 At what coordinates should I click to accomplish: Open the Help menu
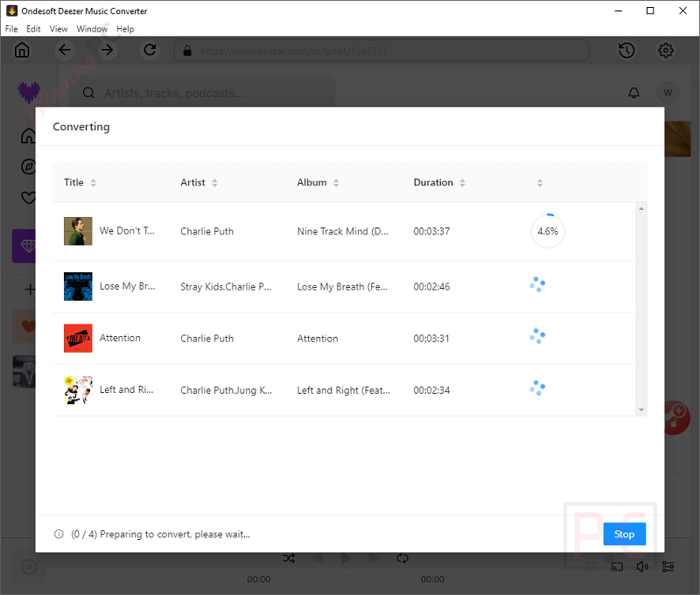(125, 29)
